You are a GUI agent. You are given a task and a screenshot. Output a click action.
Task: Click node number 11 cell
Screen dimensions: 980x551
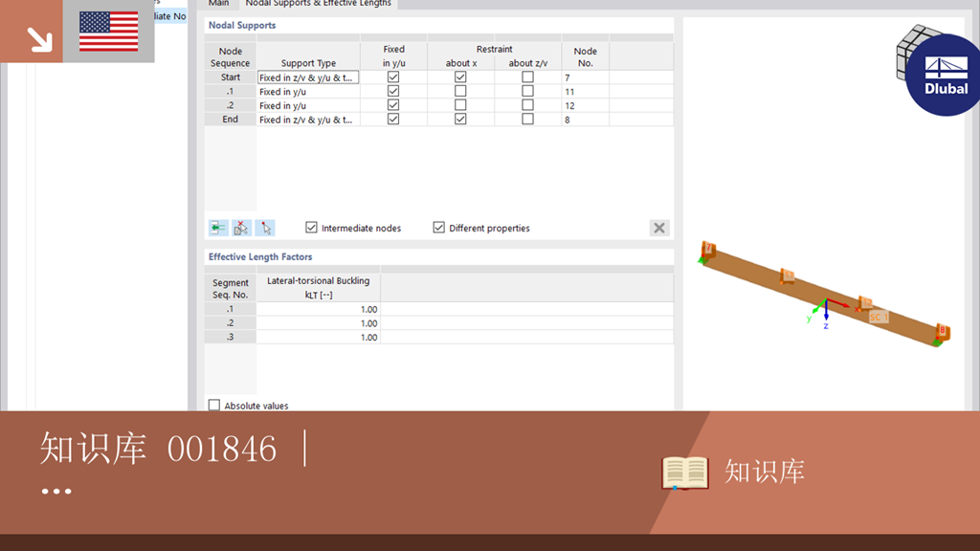(585, 91)
